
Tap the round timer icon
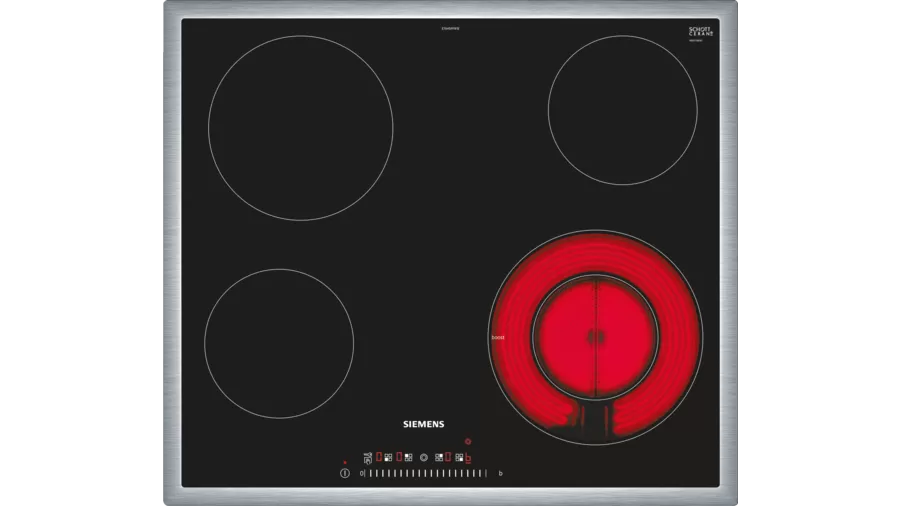point(424,457)
